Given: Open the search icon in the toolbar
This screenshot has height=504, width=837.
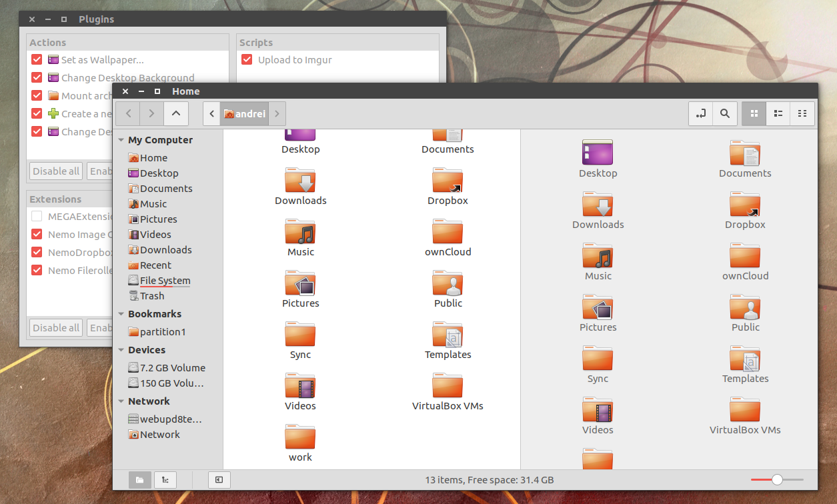Looking at the screenshot, I should coord(725,113).
